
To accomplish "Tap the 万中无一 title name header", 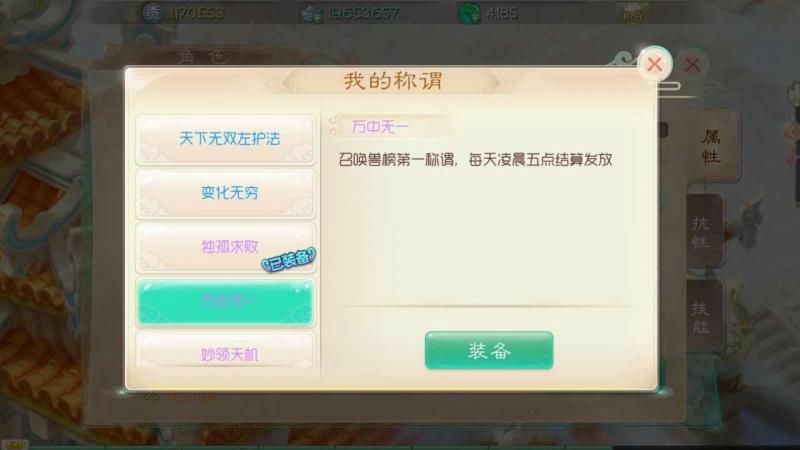I will [380, 127].
